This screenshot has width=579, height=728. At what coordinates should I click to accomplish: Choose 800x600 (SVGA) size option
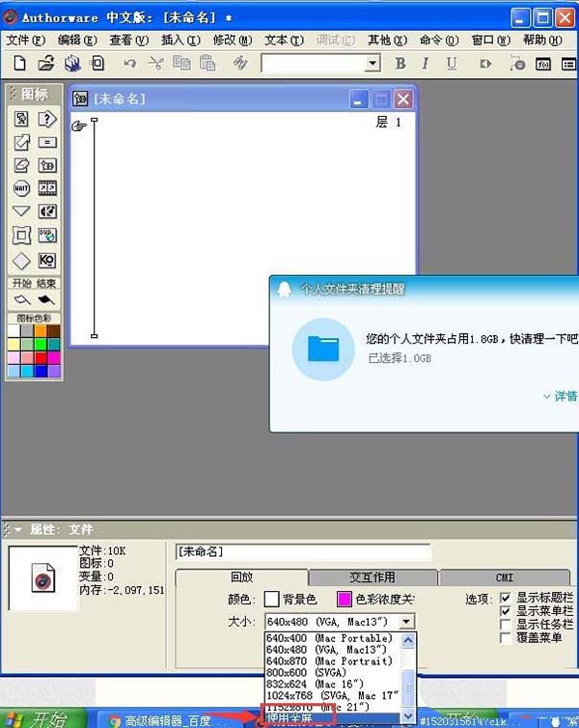pyautogui.click(x=332, y=672)
